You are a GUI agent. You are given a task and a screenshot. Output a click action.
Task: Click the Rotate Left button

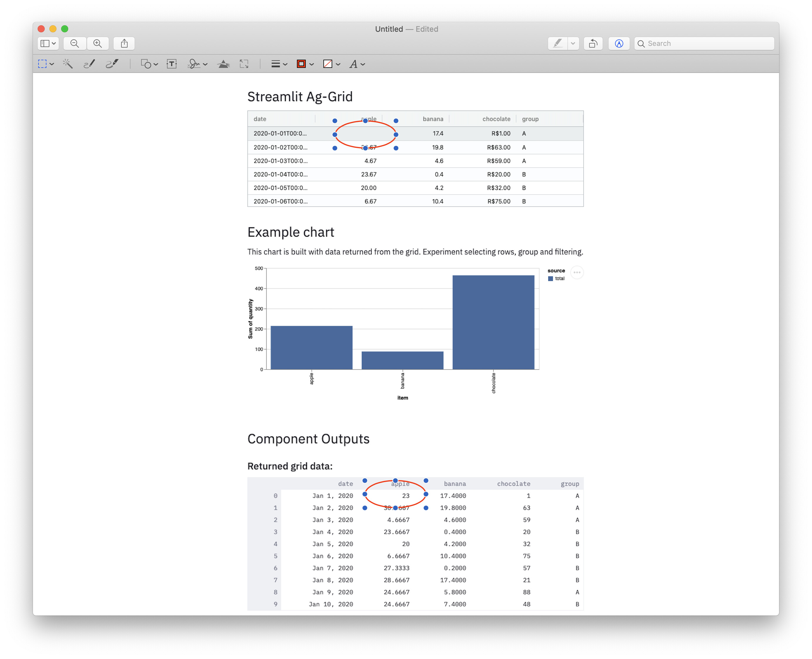tap(593, 43)
